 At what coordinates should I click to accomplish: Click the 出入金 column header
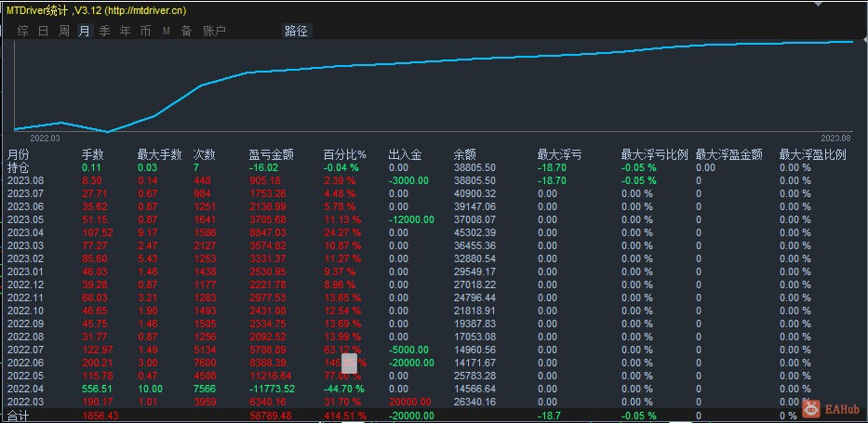[406, 155]
